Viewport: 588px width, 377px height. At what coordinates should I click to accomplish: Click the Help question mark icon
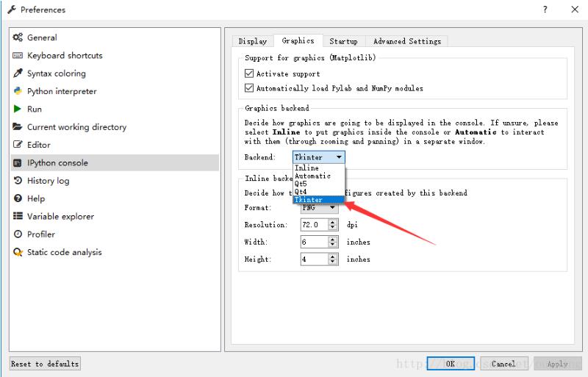18,198
